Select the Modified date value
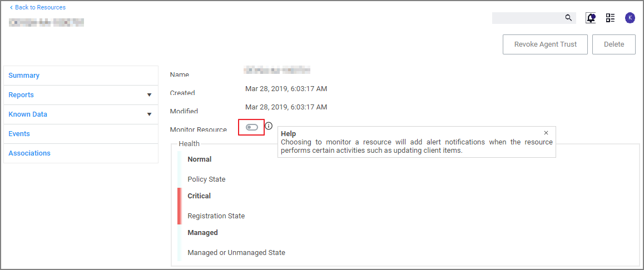This screenshot has height=270, width=644. [286, 107]
